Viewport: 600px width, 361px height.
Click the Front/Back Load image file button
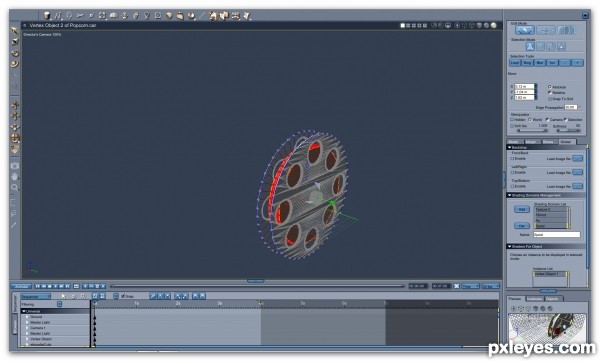(x=577, y=158)
